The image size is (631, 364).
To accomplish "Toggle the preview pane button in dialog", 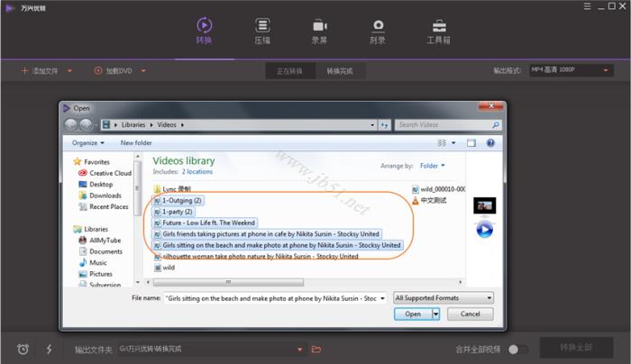I will [x=471, y=142].
